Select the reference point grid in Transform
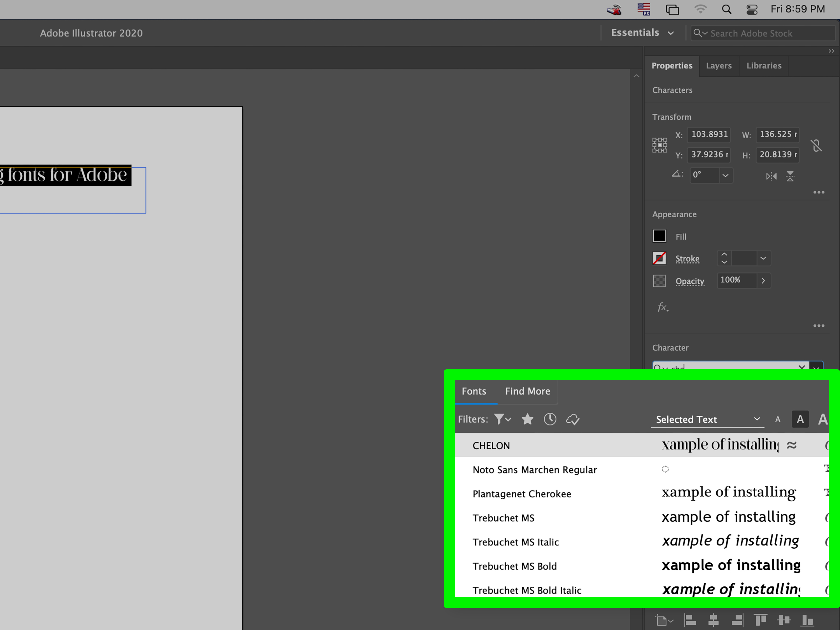 (660, 145)
